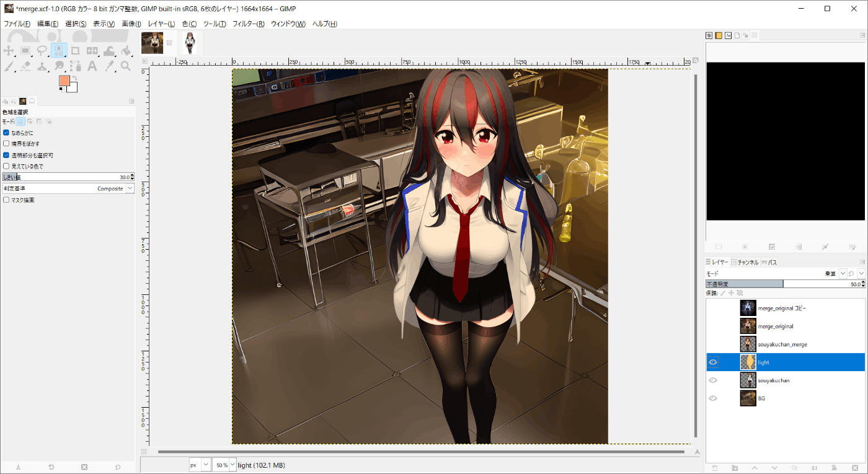Lower the selected layer

point(774,468)
